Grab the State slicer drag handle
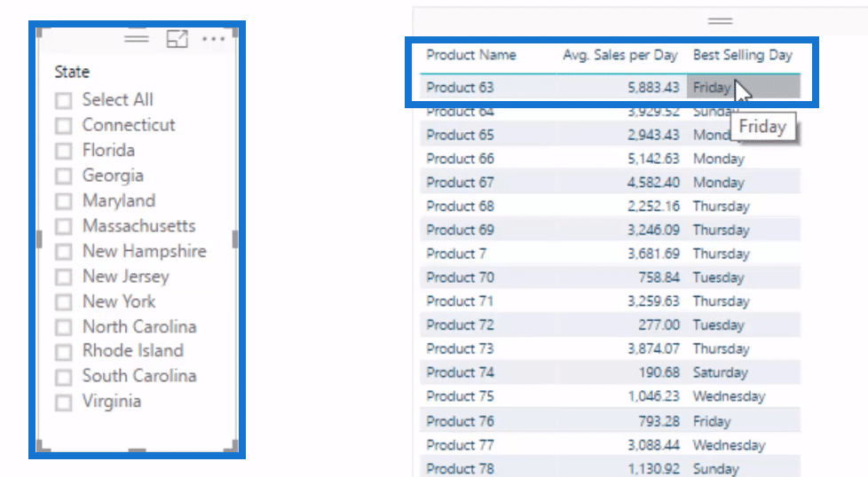 pyautogui.click(x=136, y=38)
